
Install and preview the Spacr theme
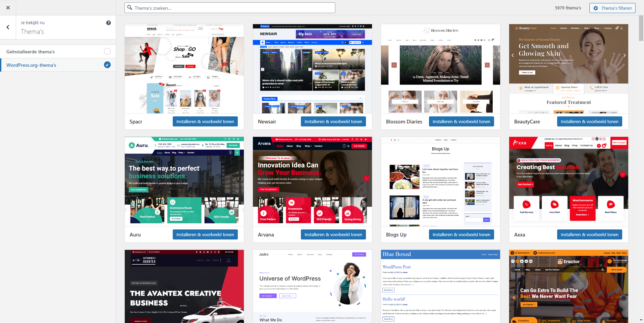tap(205, 121)
